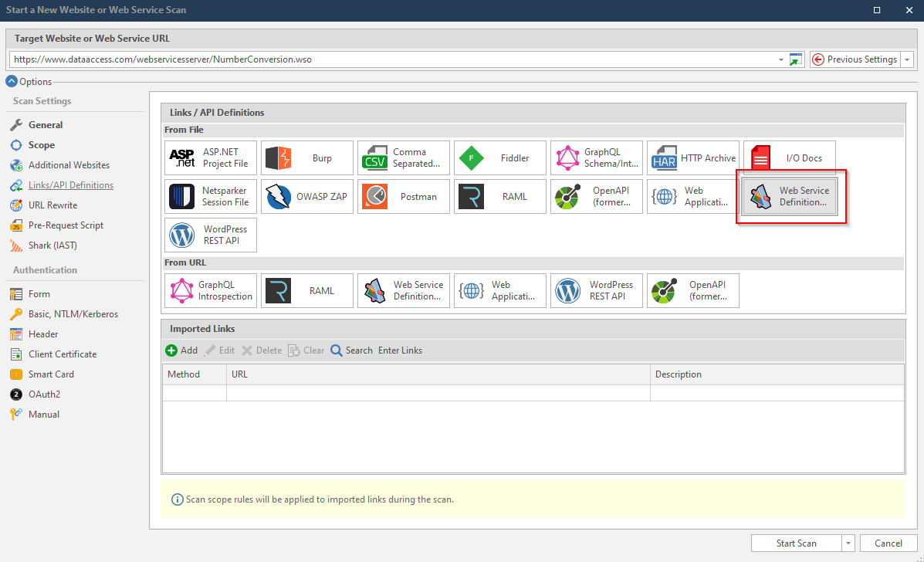Open the Start Scan options arrow
924x562 pixels.
[x=847, y=543]
